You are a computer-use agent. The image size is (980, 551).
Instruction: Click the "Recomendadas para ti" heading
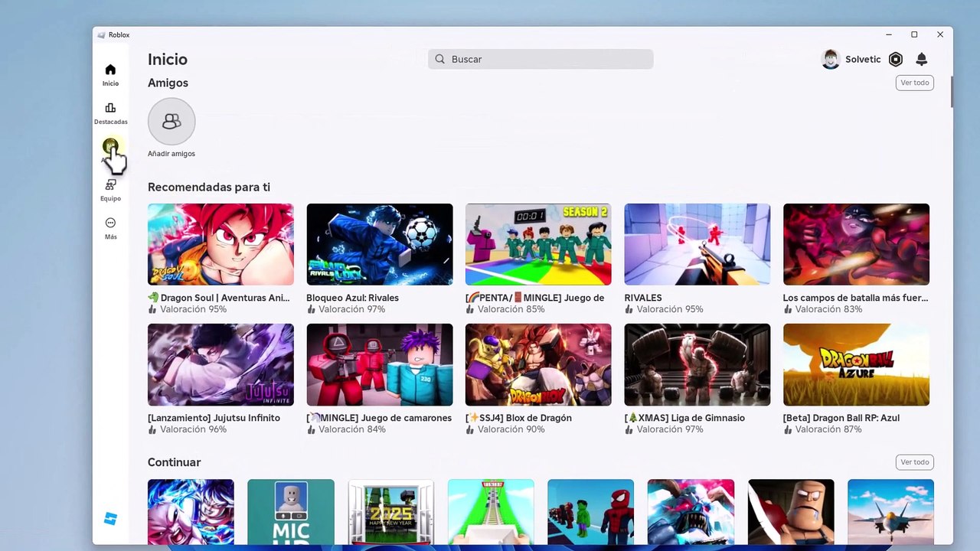[x=209, y=187]
